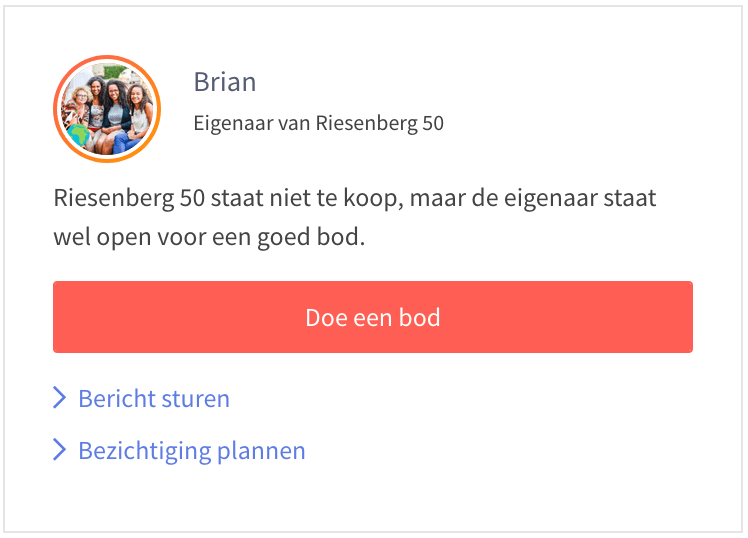Follow the Bezichtiging plannen link
Screen dimensions: 748x538
tap(192, 451)
